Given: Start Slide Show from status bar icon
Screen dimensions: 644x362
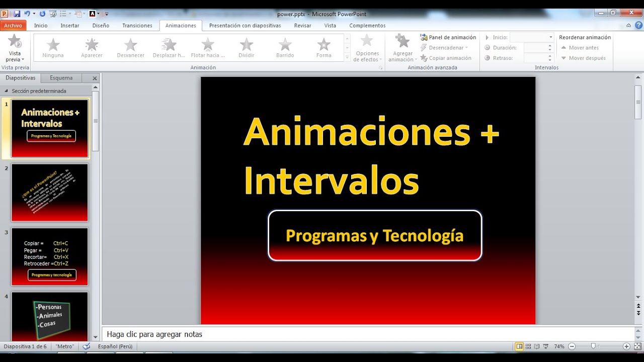Looking at the screenshot, I should pyautogui.click(x=546, y=346).
